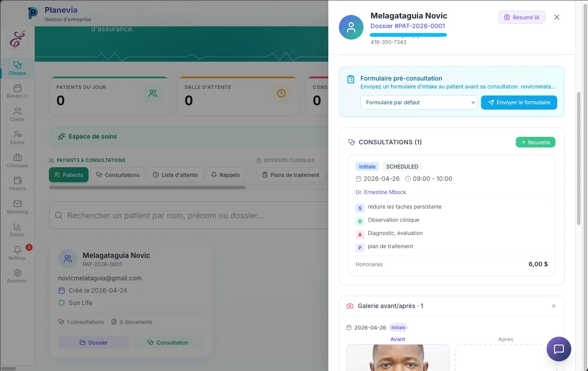This screenshot has height=371, width=588.
Task: Click the consultation time 09:00 - 10:00
Action: coord(433,179)
